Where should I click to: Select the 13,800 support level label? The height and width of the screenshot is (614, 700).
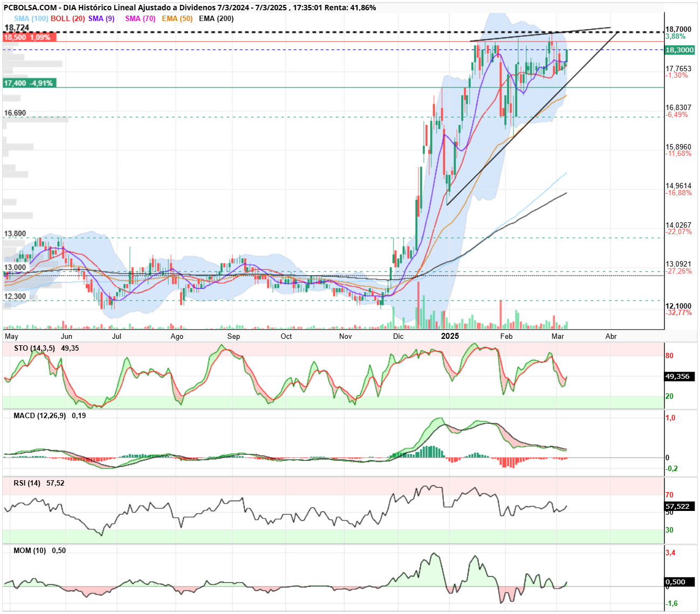tap(15, 234)
